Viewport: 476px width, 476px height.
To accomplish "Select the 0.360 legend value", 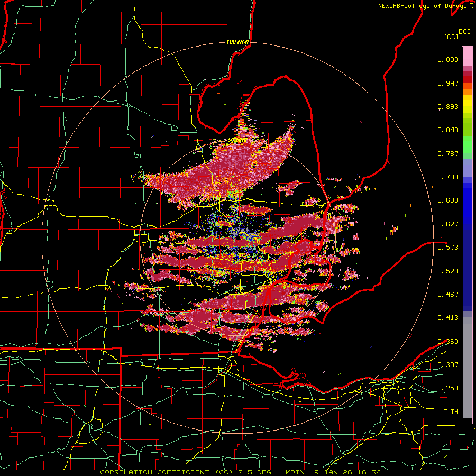I will point(448,342).
